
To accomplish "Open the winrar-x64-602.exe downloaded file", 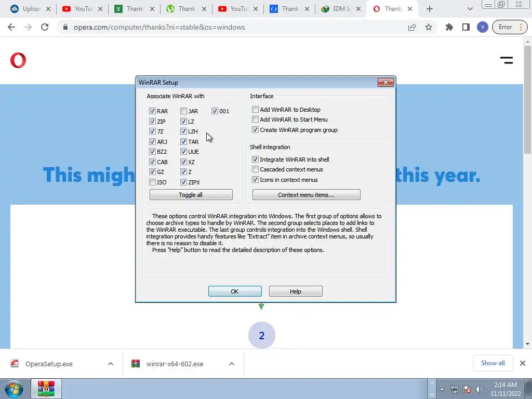I will [x=175, y=364].
